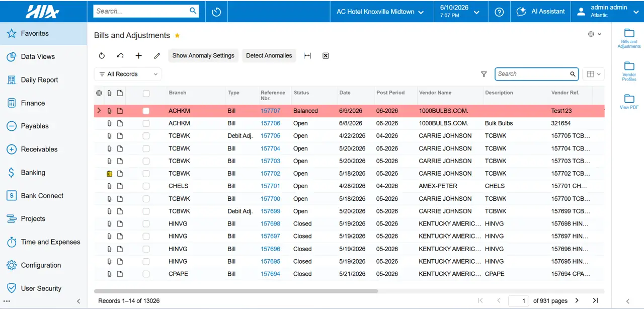
Task: Open reference number 157707 link
Action: click(x=270, y=111)
